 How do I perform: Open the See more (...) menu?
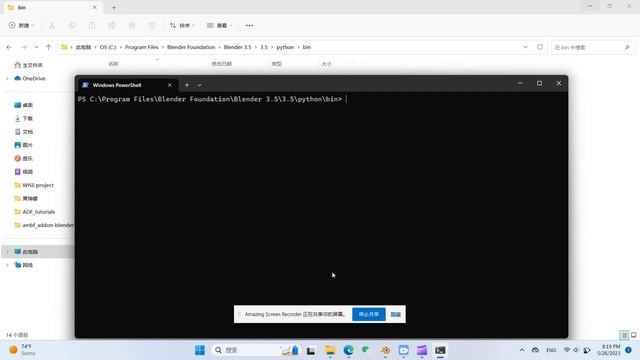coord(249,25)
